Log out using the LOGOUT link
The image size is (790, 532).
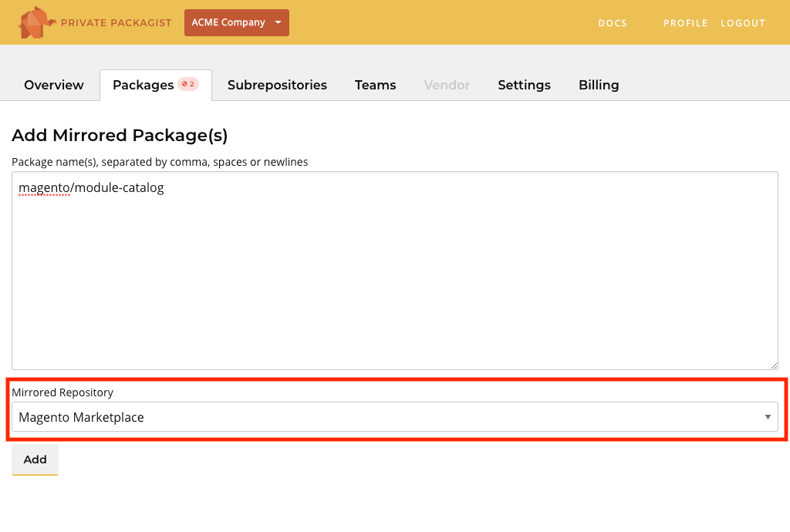743,23
